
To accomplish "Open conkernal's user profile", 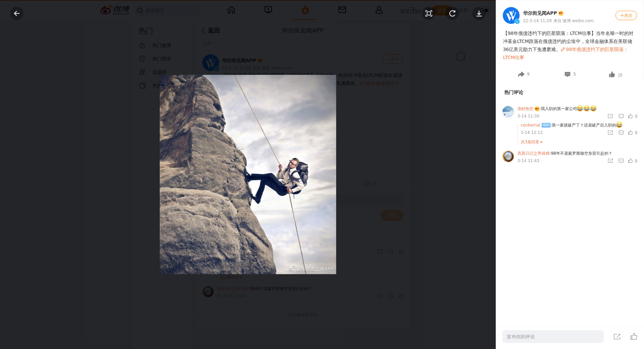I will [530, 125].
